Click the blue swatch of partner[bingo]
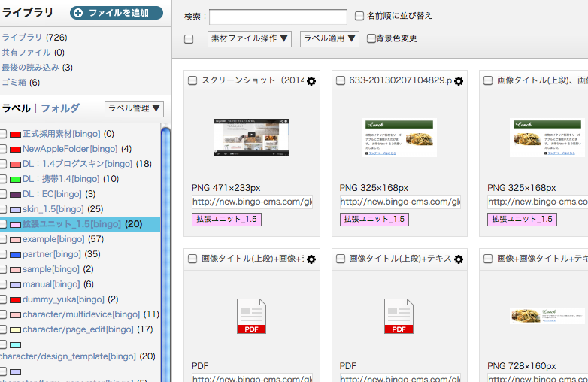Screen dimensions: 588x382 click(15, 255)
